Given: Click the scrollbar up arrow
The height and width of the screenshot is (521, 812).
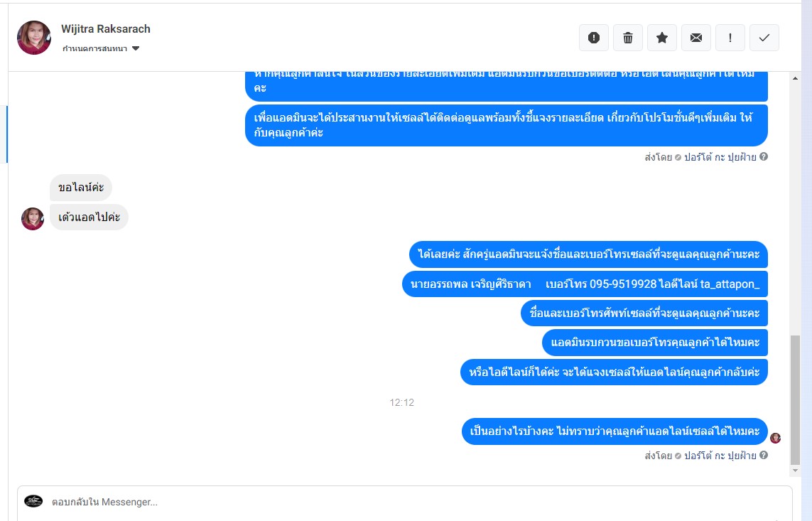Looking at the screenshot, I should (796, 79).
